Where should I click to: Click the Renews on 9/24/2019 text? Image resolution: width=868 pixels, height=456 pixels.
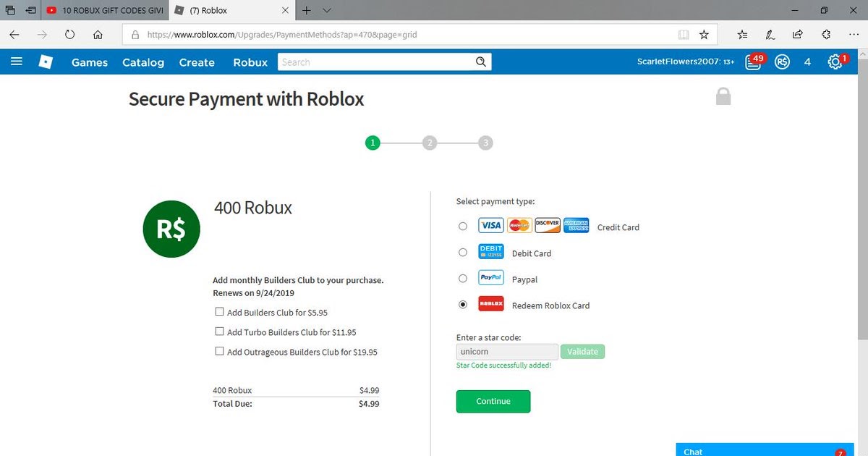coord(254,293)
